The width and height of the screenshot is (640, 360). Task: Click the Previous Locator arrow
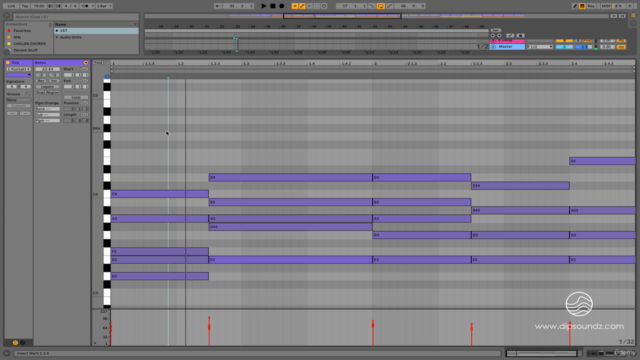tap(493, 36)
